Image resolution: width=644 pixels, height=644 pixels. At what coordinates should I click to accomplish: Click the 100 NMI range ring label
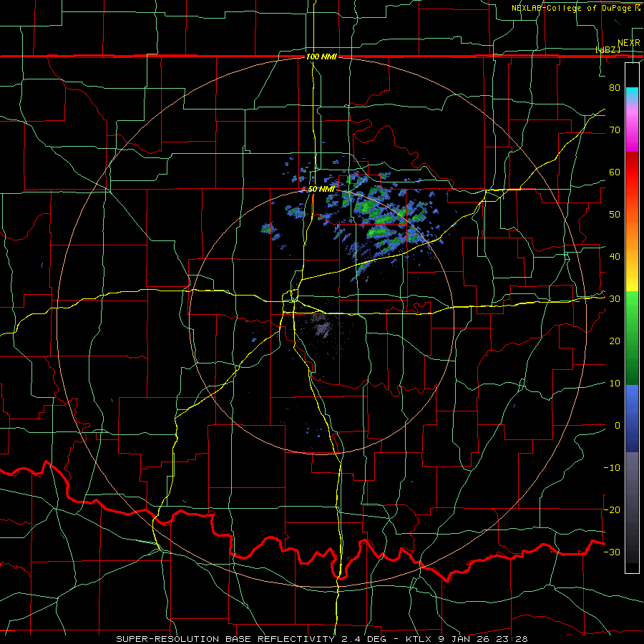coord(321,57)
